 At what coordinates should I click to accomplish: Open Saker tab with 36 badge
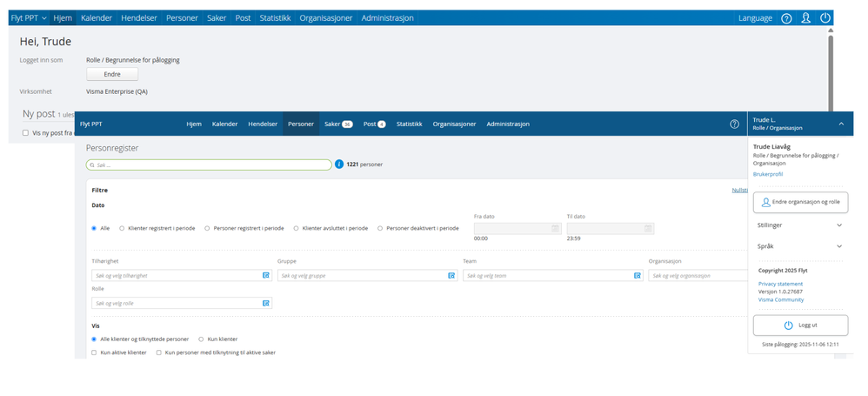338,124
